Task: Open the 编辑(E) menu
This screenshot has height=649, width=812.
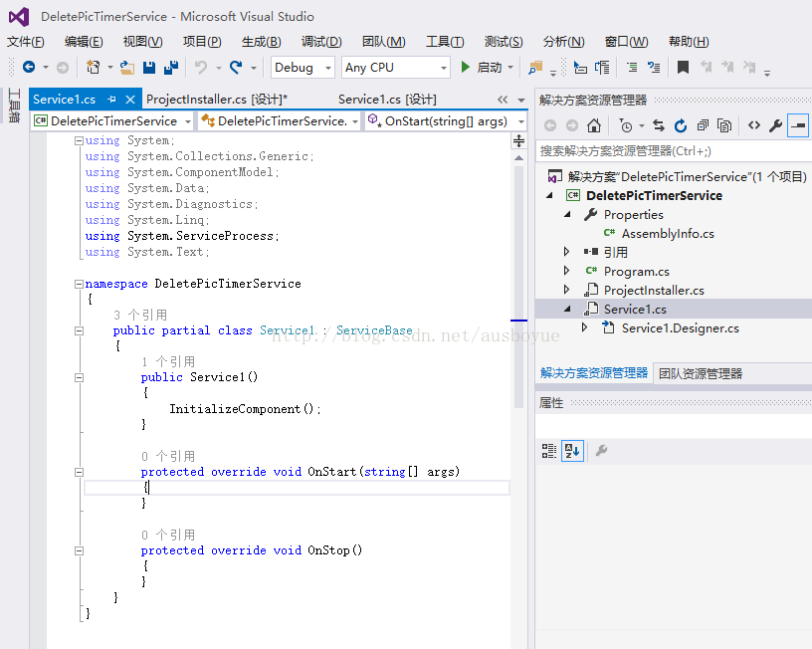Action: [x=84, y=42]
